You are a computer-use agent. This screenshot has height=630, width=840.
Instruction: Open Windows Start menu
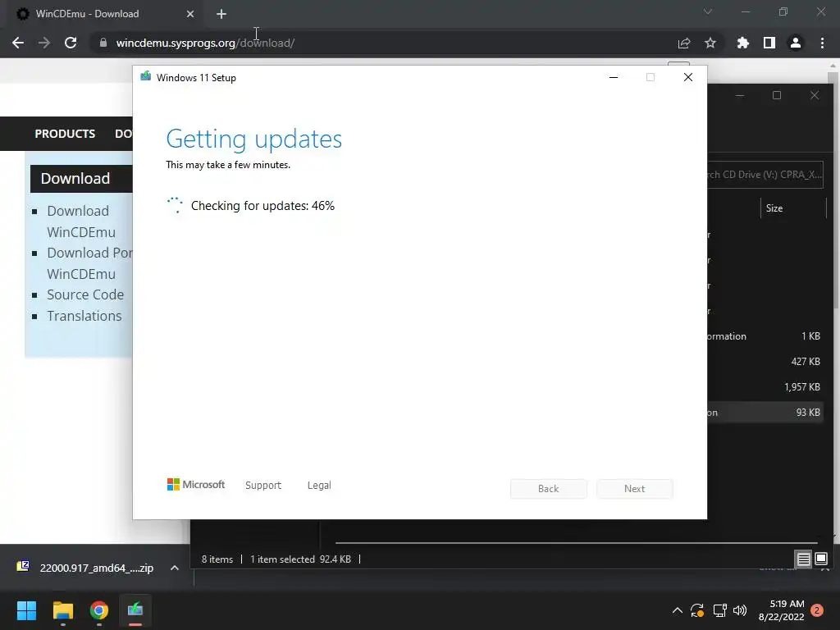coord(26,610)
